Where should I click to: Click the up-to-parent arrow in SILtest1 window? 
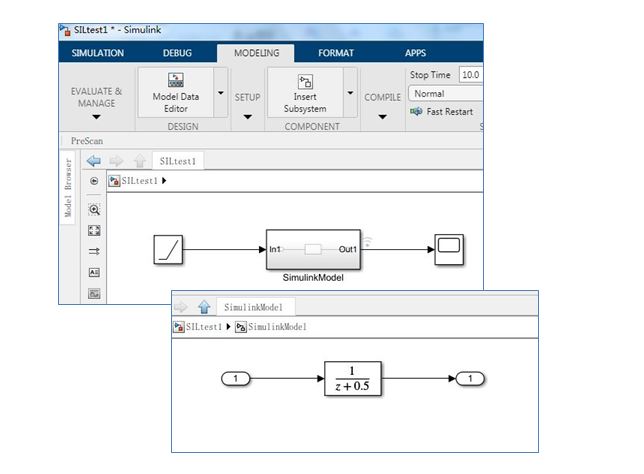point(140,161)
